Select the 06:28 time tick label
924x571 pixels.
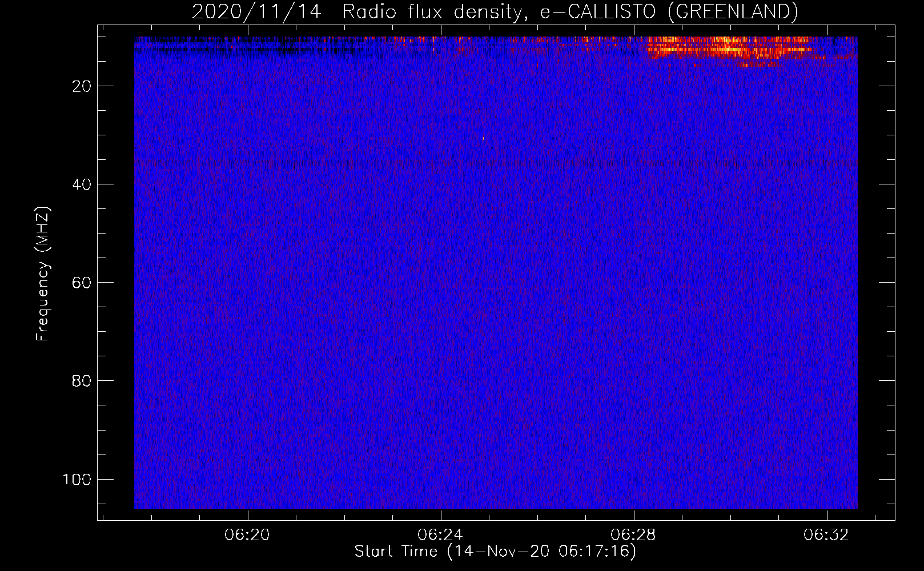pos(633,535)
